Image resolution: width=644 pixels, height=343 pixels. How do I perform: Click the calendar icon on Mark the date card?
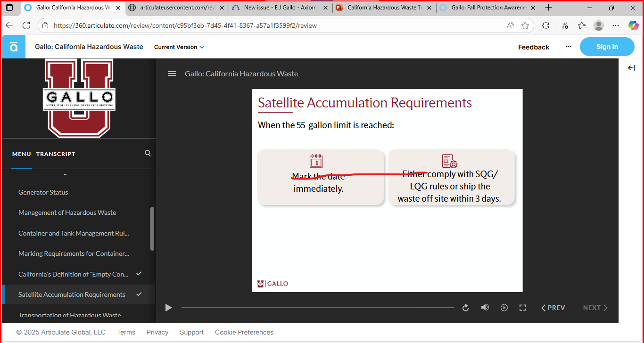pyautogui.click(x=316, y=161)
